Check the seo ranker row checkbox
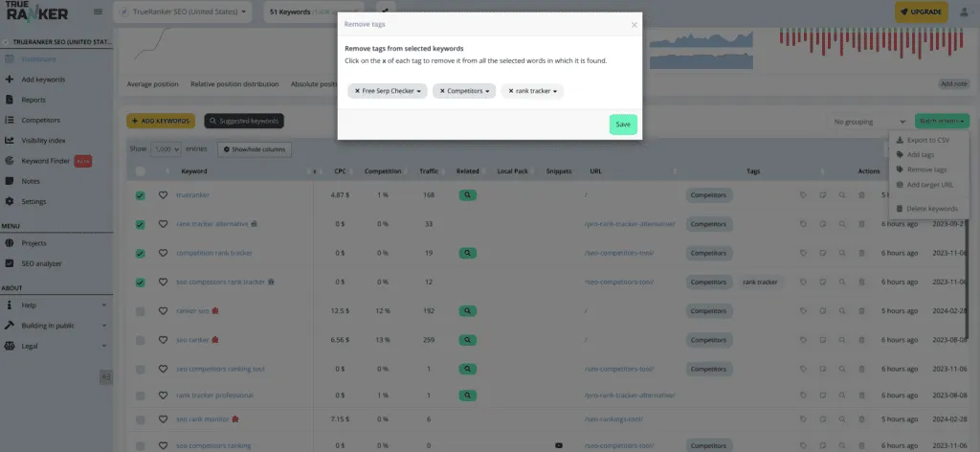The height and width of the screenshot is (452, 980). click(x=140, y=340)
